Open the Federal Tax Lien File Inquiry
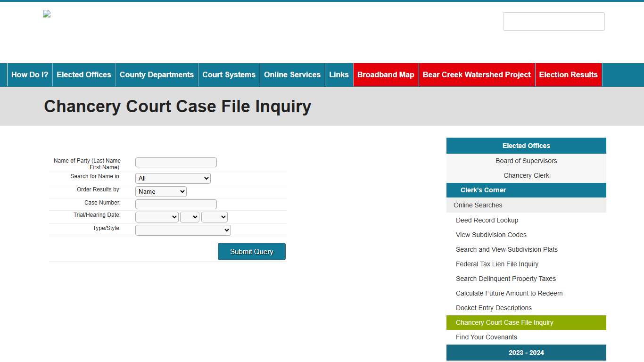644x362 pixels. click(x=497, y=264)
